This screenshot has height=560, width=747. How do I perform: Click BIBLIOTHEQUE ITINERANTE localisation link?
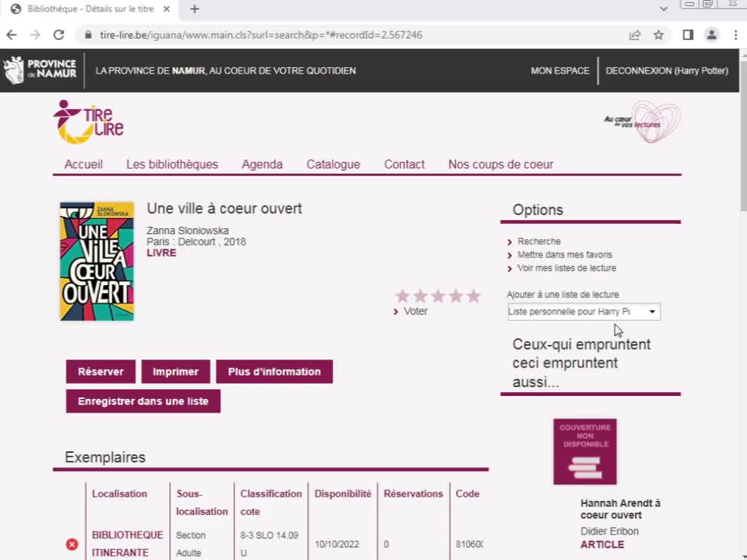coord(127,544)
